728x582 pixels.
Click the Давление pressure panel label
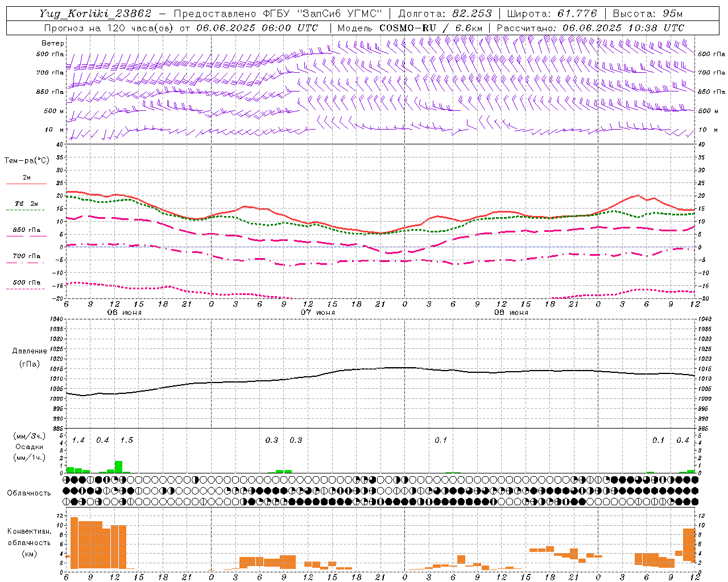point(30,351)
